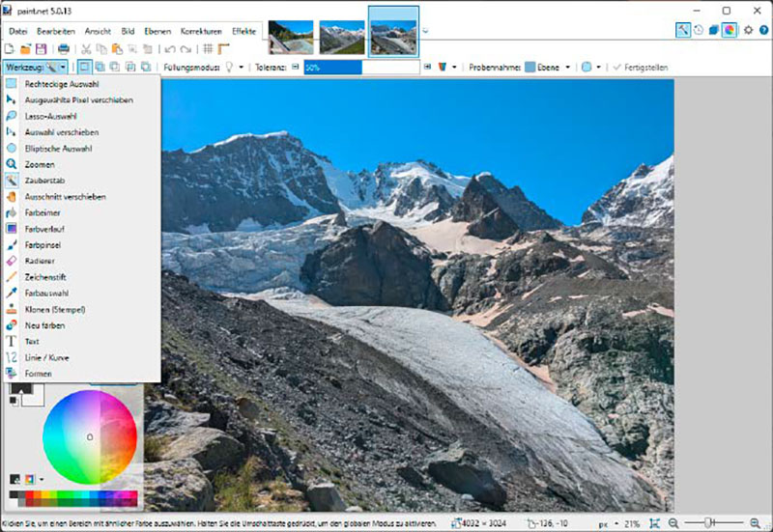Open the Werkzeug tool dropdown
773x532 pixels.
36,67
